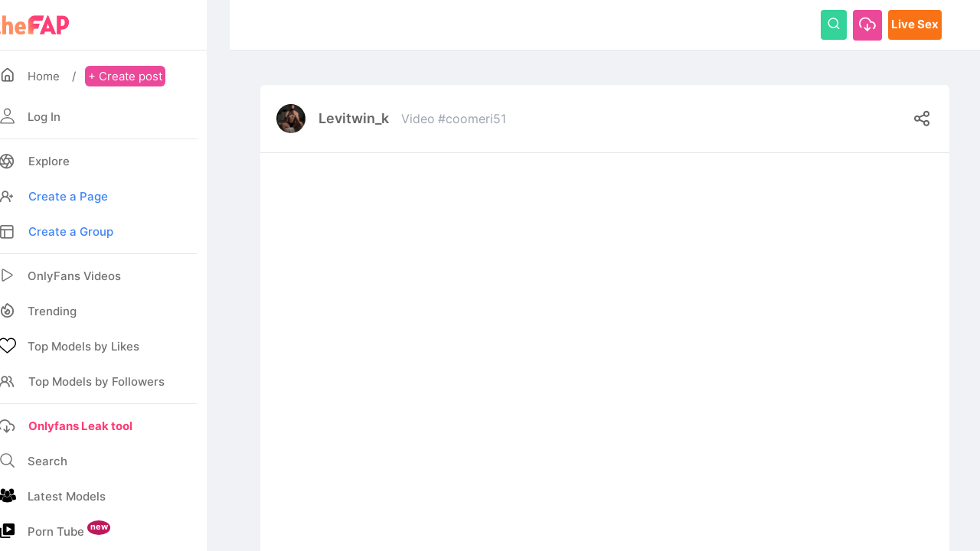This screenshot has width=980, height=551.
Task: Select Search in the sidebar menu
Action: pyautogui.click(x=47, y=461)
